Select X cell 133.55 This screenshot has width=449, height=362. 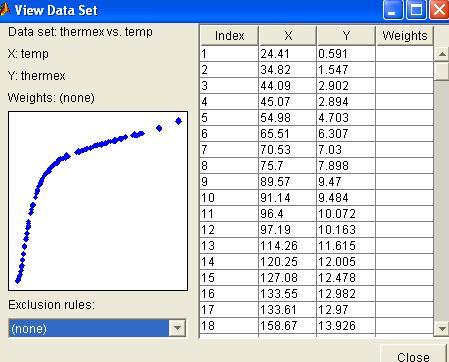tap(287, 294)
